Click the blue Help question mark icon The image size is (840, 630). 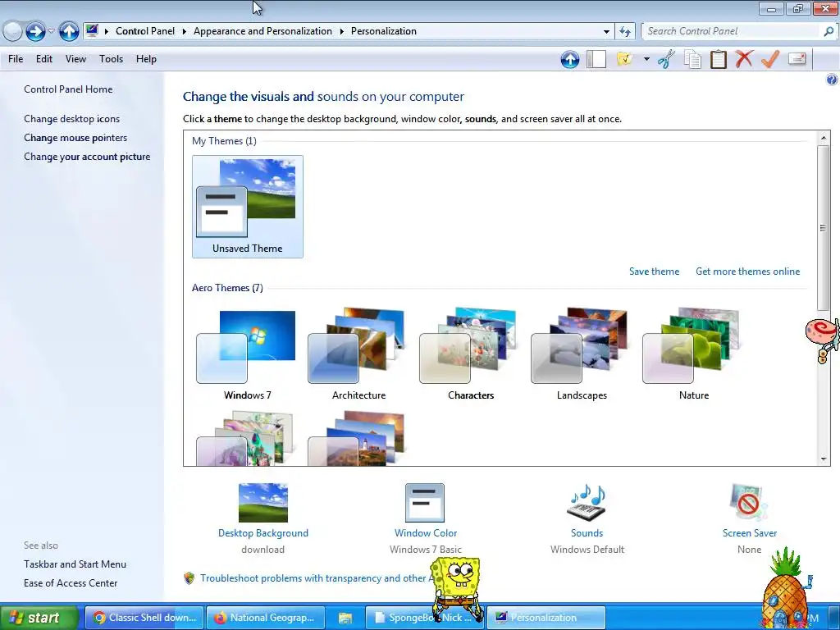832,80
